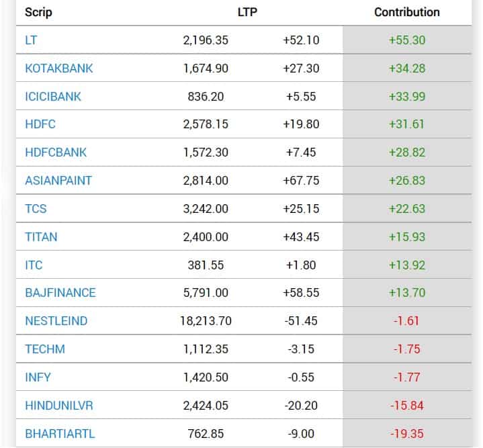Click INFY contribution -1.77
Viewport: 483px width, 448px height.
click(406, 377)
